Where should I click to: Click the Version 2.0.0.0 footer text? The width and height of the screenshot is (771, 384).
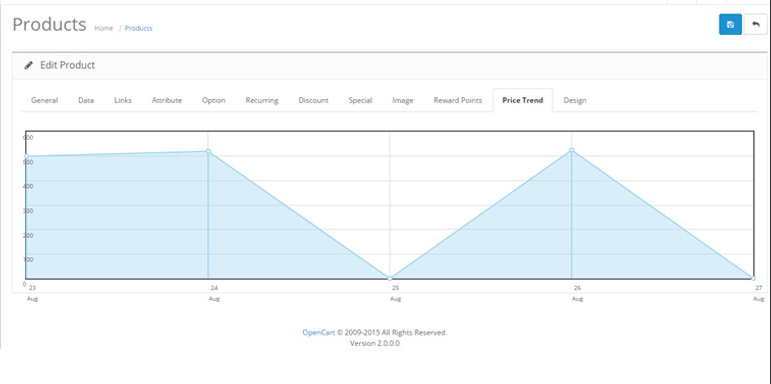[x=375, y=343]
